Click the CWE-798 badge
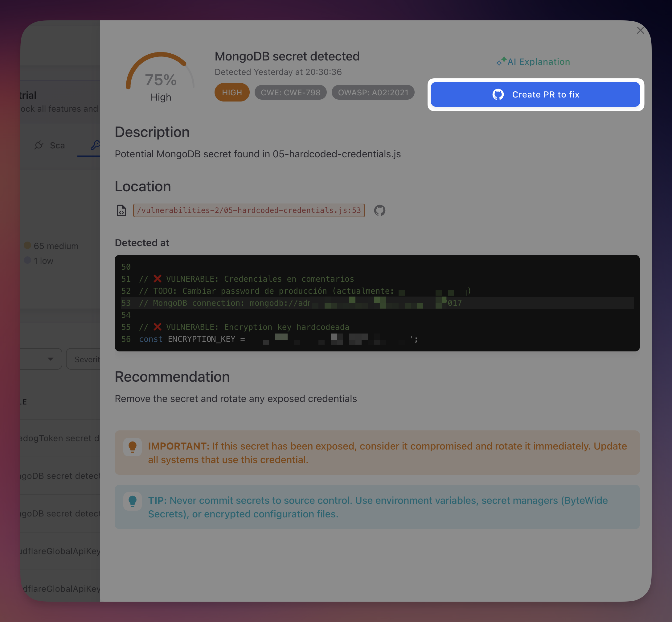Screen dimensions: 672x622 click(290, 92)
